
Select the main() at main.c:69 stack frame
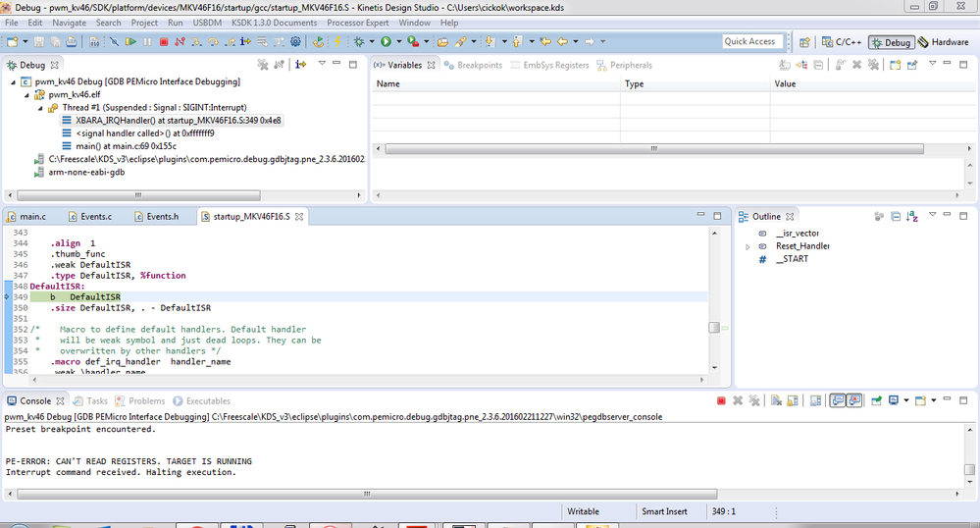click(120, 146)
